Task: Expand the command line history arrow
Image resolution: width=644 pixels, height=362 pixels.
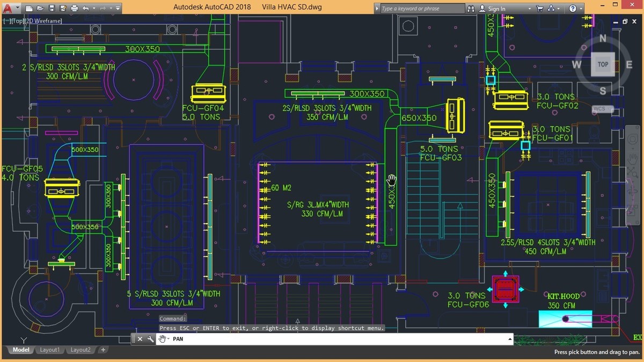Action: tap(509, 339)
